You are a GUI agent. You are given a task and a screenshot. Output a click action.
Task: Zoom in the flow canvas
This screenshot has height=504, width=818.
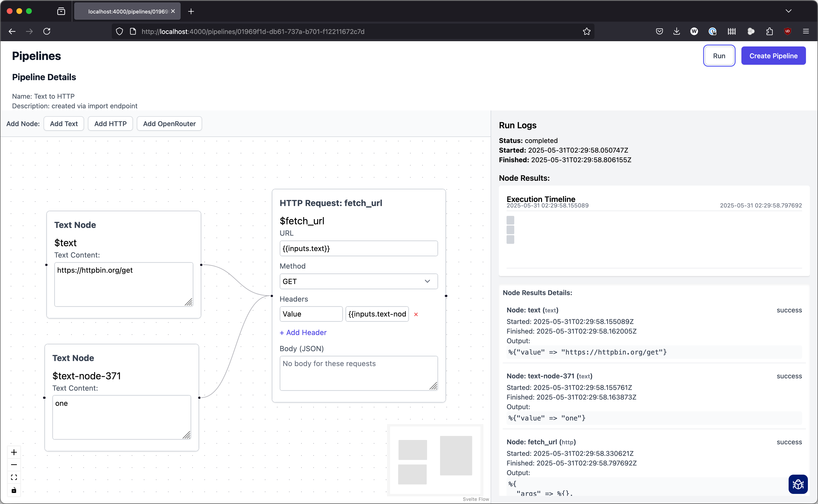click(x=14, y=452)
